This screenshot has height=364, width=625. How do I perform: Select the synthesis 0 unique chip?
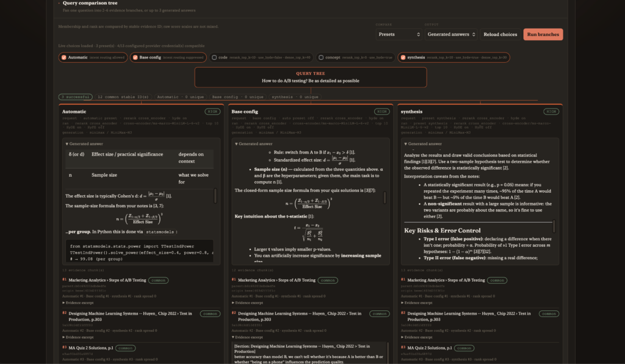pyautogui.click(x=295, y=97)
